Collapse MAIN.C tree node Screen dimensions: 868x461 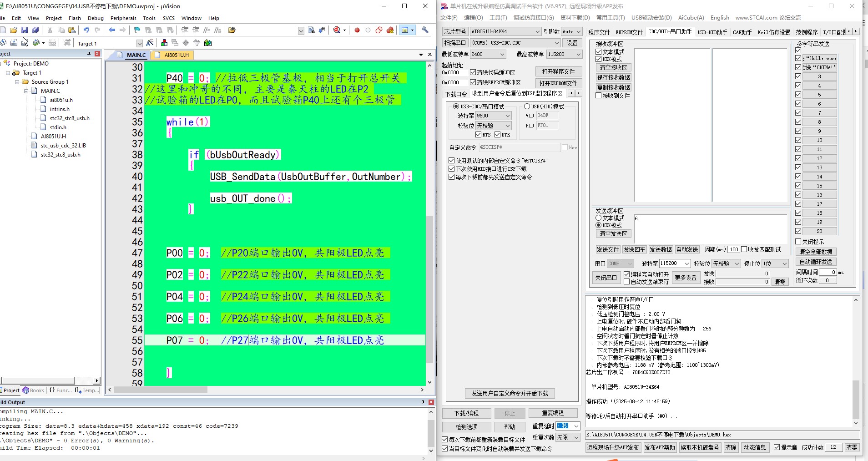26,91
